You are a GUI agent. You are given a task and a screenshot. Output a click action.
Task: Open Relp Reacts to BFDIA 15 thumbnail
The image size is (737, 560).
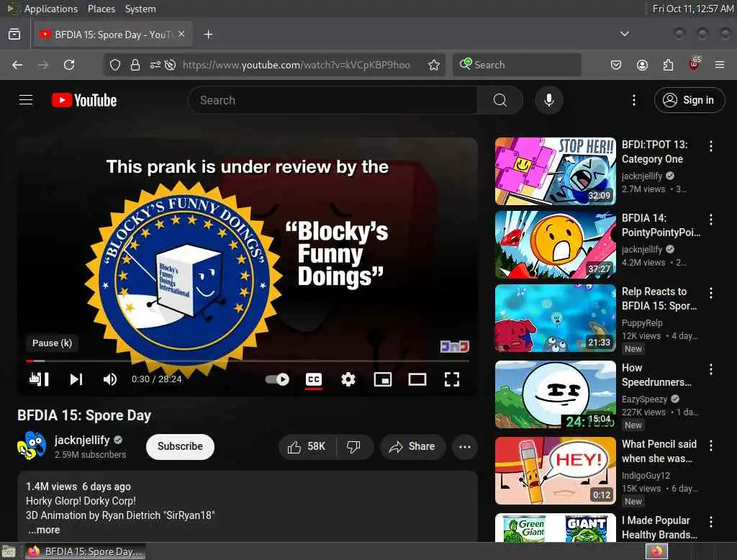pos(555,318)
